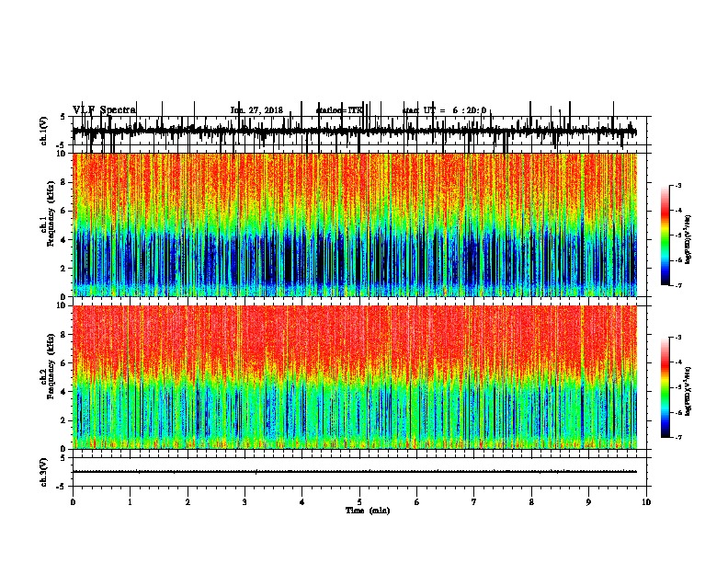
Task: Click the ch.2 color bar 'log(PSD)' label
Action: point(689,392)
